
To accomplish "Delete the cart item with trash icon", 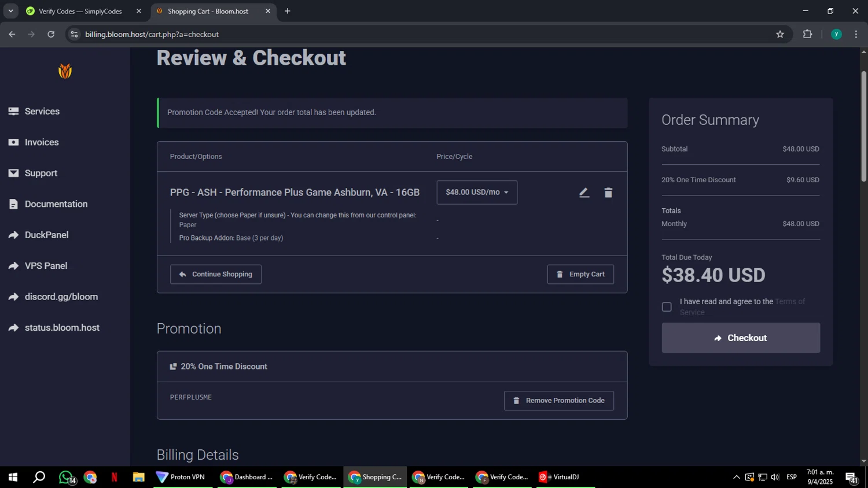I will (x=608, y=193).
